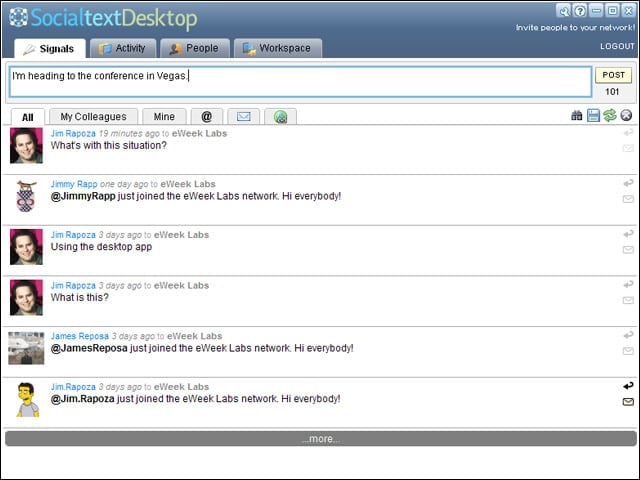This screenshot has width=640, height=480.
Task: Click Jimmy Rapp's avatar image
Action: pos(26,196)
